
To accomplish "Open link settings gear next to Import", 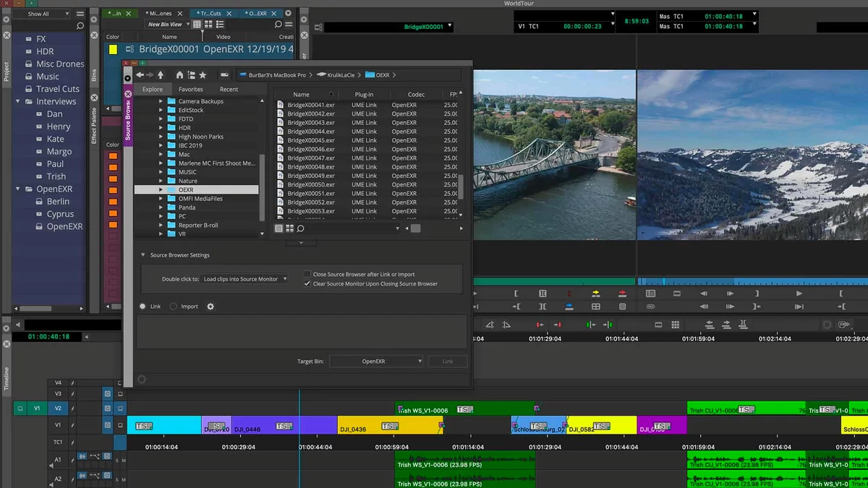I will [210, 307].
